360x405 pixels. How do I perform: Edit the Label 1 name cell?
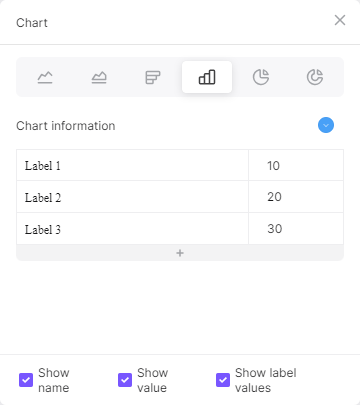(x=133, y=165)
